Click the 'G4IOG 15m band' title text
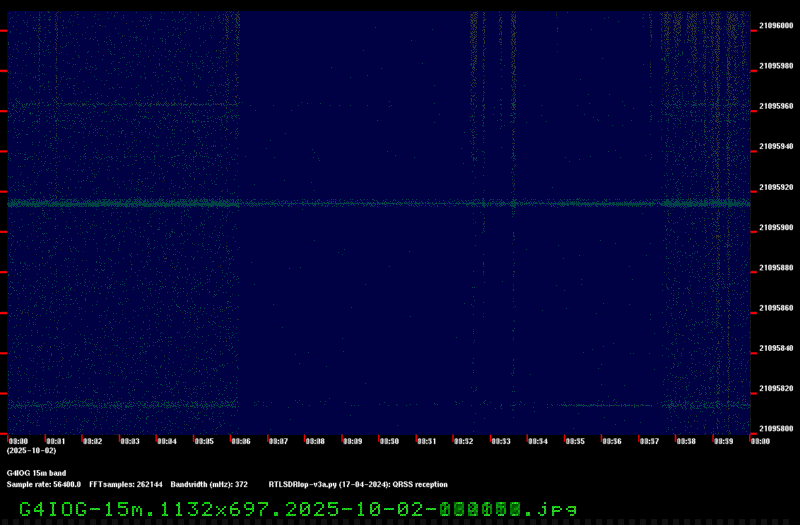 point(36,473)
